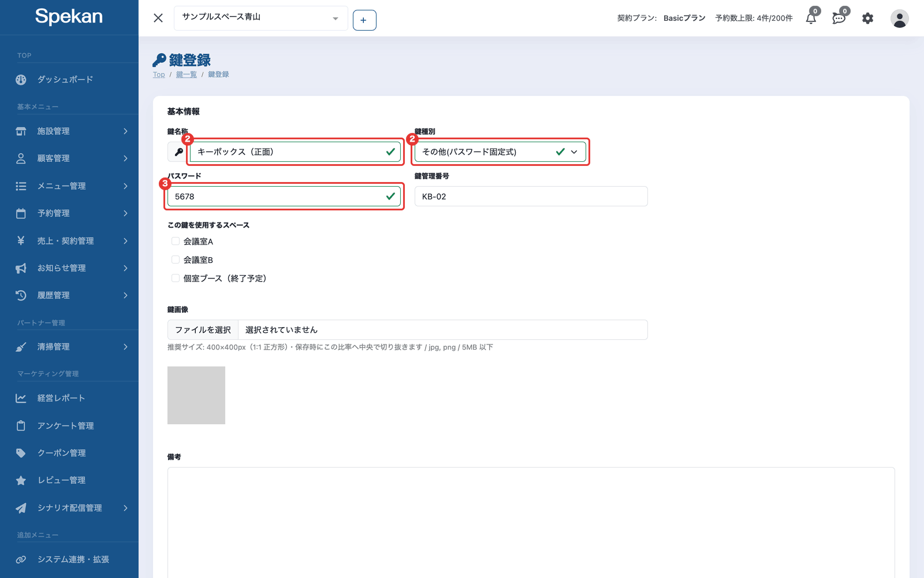The width and height of the screenshot is (924, 578).
Task: Click the メニュー管理 list icon
Action: [x=21, y=186]
